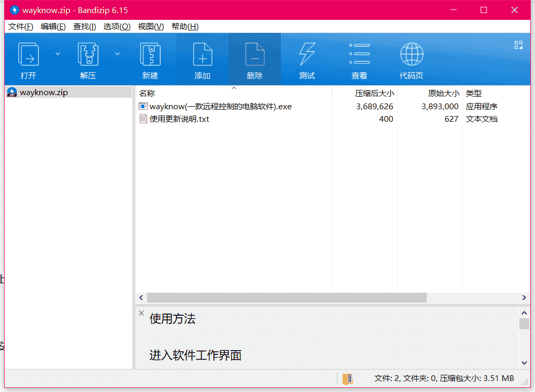Image resolution: width=535 pixels, height=392 pixels.
Task: Click original size 627 of the txt file
Action: click(451, 119)
